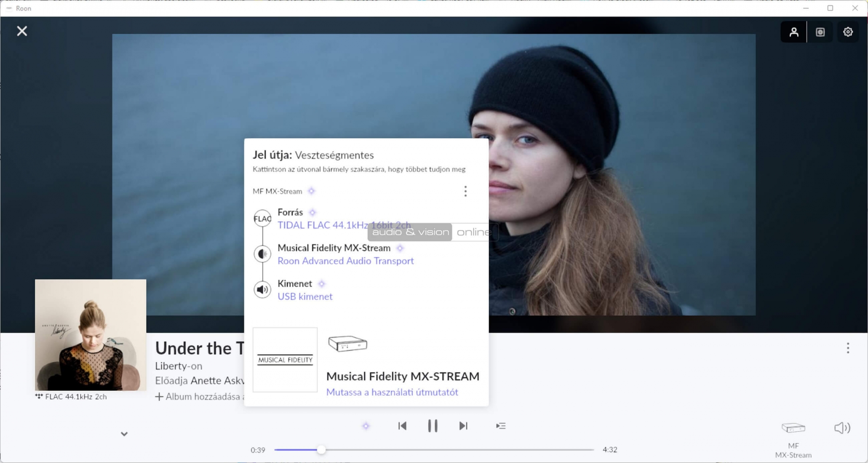Viewport: 868px width, 463px height.
Task: Open the artist photo view icon
Action: click(794, 32)
